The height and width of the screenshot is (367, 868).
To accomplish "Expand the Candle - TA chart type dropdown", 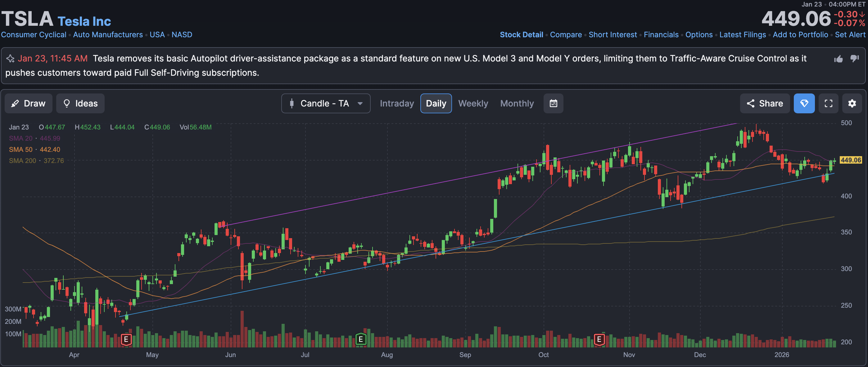I will 325,103.
